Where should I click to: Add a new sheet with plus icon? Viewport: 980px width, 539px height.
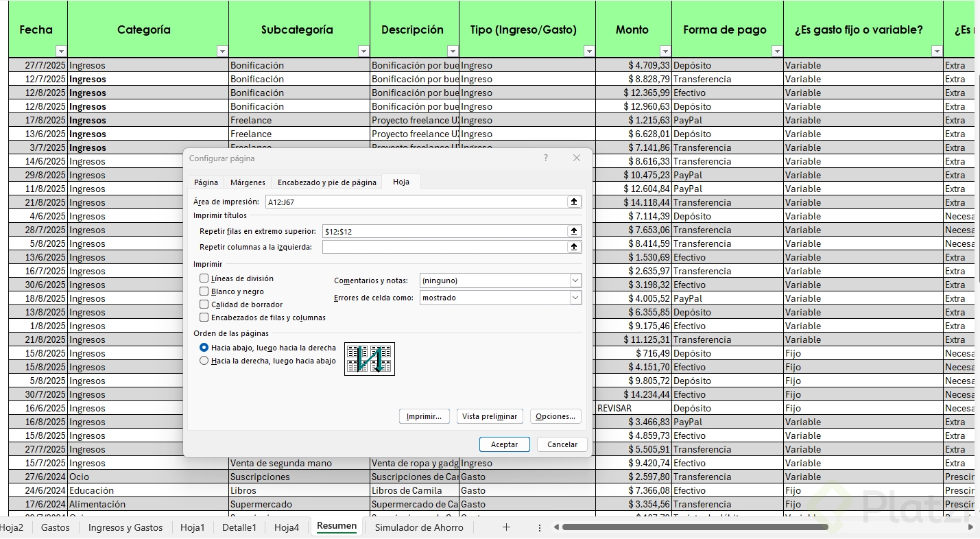(x=506, y=527)
